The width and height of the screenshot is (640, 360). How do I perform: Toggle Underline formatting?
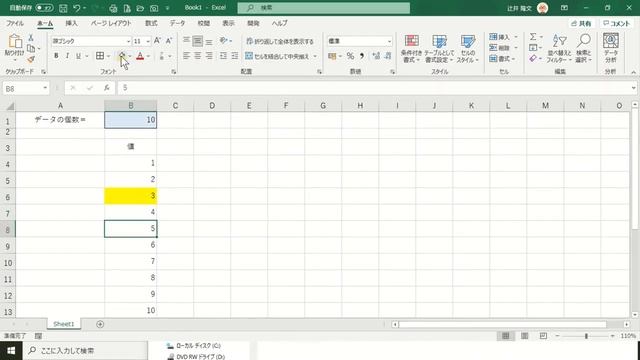78,56
